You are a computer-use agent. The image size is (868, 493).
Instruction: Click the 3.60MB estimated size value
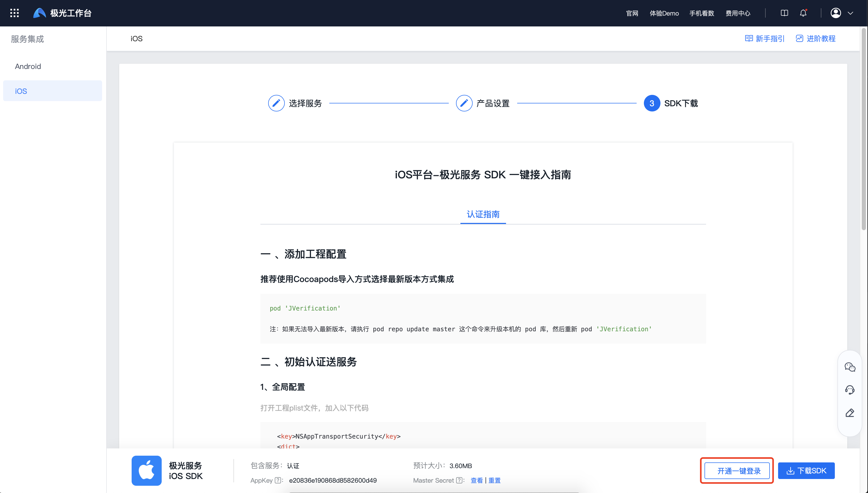pos(461,466)
